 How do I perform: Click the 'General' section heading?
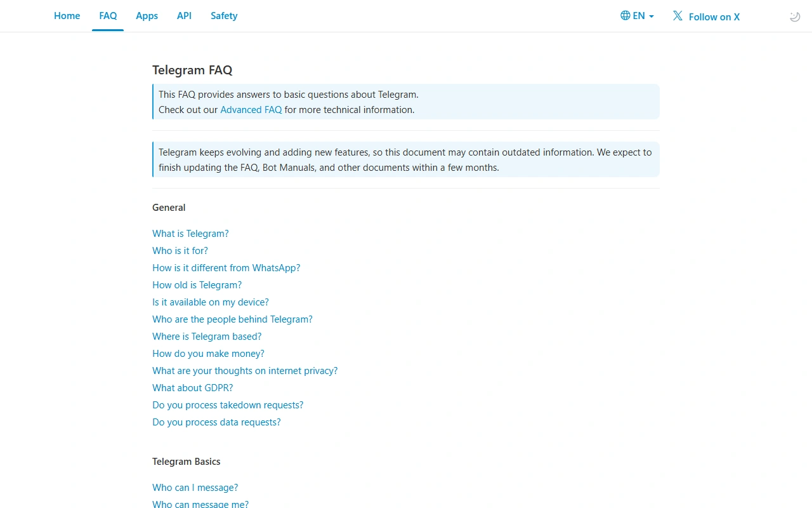[x=169, y=208]
